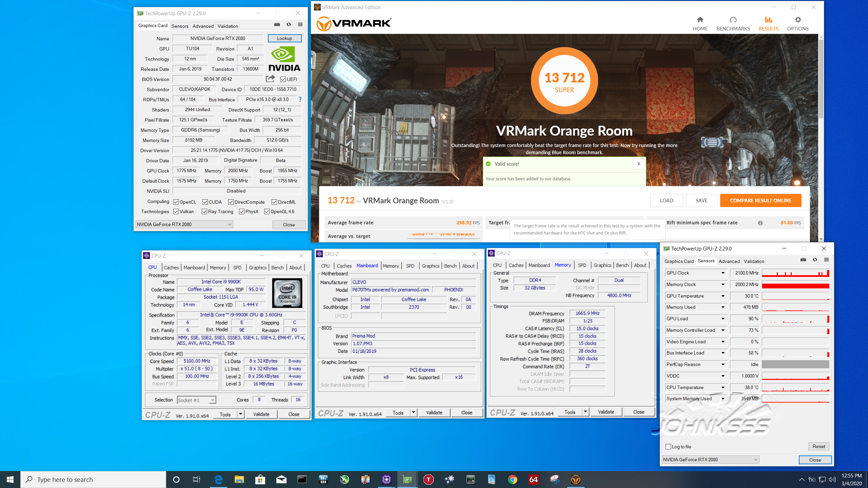Open Windows Start menu

pyautogui.click(x=10, y=480)
